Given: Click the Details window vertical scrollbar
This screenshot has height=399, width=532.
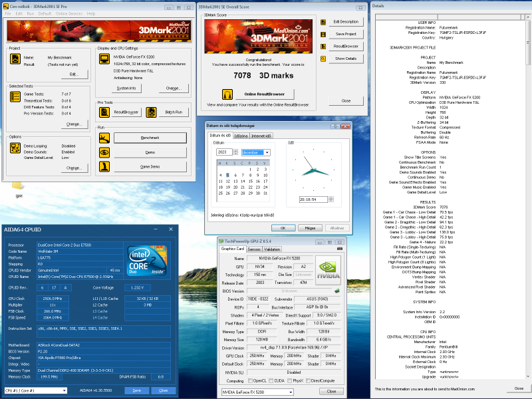Looking at the screenshot, I should [x=527, y=197].
